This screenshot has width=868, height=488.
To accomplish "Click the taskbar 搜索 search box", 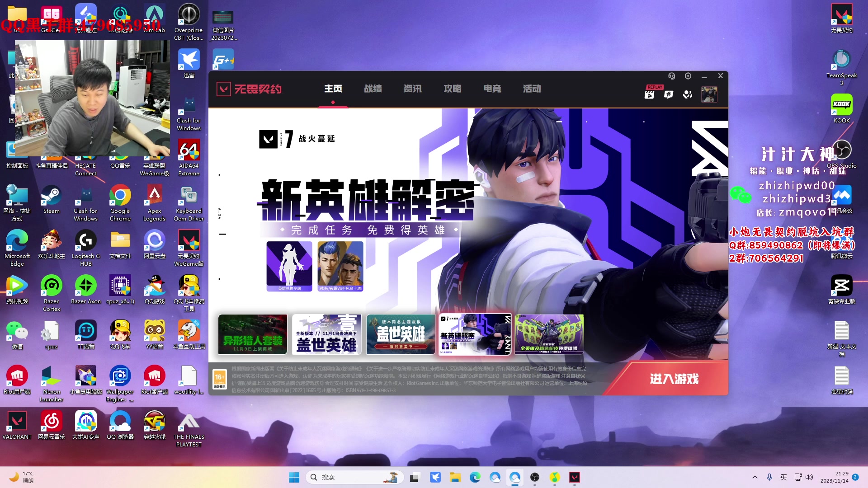I will pos(355,477).
